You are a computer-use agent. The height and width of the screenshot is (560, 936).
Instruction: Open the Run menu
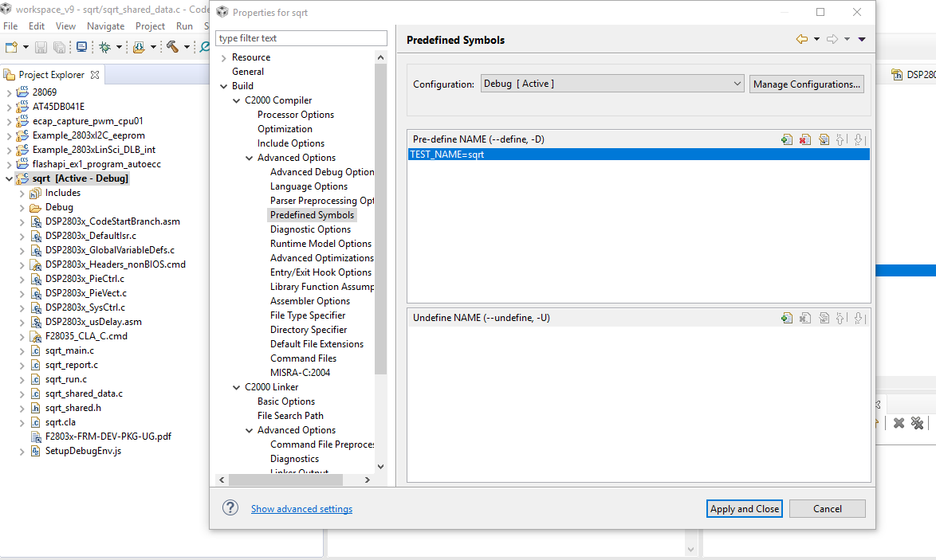184,26
